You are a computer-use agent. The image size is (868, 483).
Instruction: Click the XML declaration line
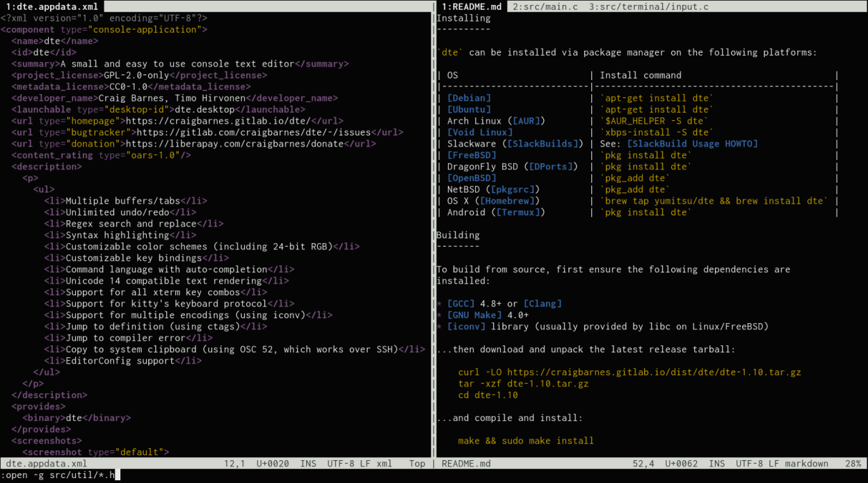click(x=104, y=18)
